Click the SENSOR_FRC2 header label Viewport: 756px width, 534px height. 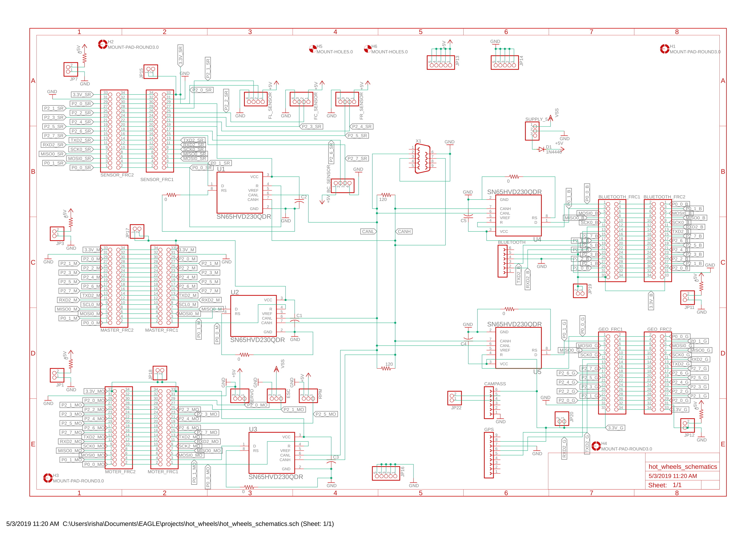(x=117, y=175)
